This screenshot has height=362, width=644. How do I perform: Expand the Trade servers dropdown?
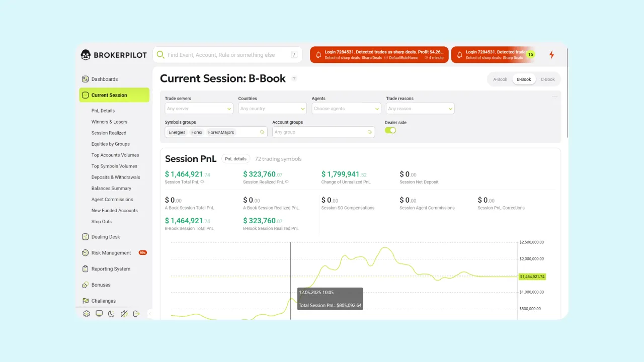pos(199,109)
